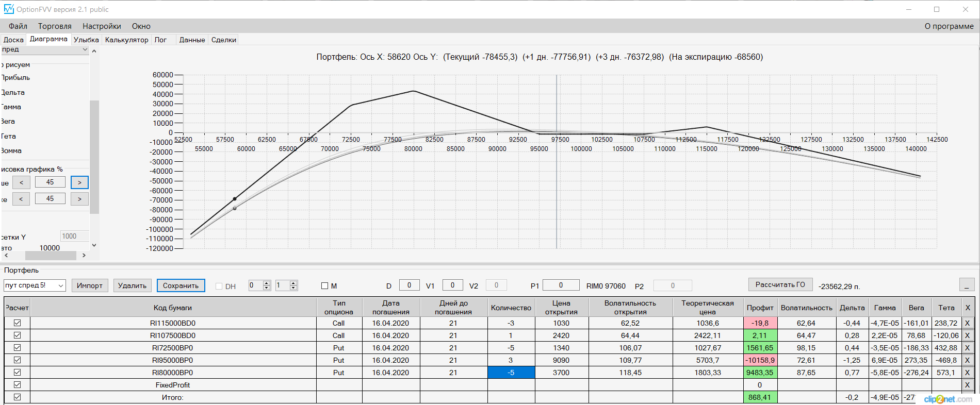Click the Количество column header
This screenshot has width=980, height=405.
(511, 308)
